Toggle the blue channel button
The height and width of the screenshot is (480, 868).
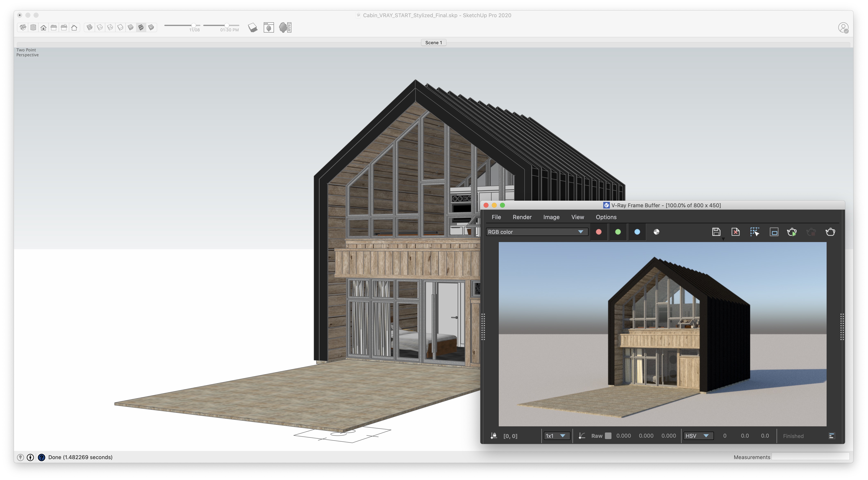[x=637, y=232]
